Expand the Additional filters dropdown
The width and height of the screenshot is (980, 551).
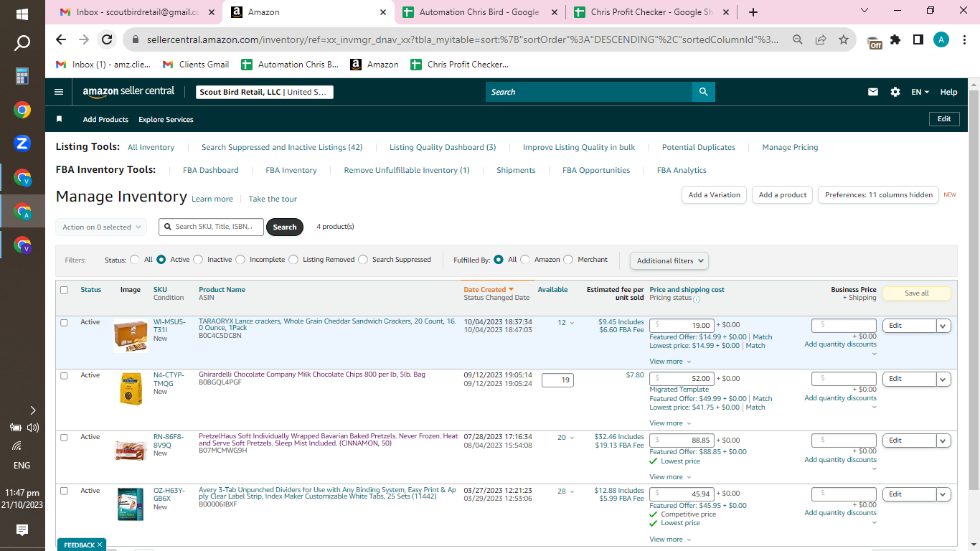coord(669,260)
